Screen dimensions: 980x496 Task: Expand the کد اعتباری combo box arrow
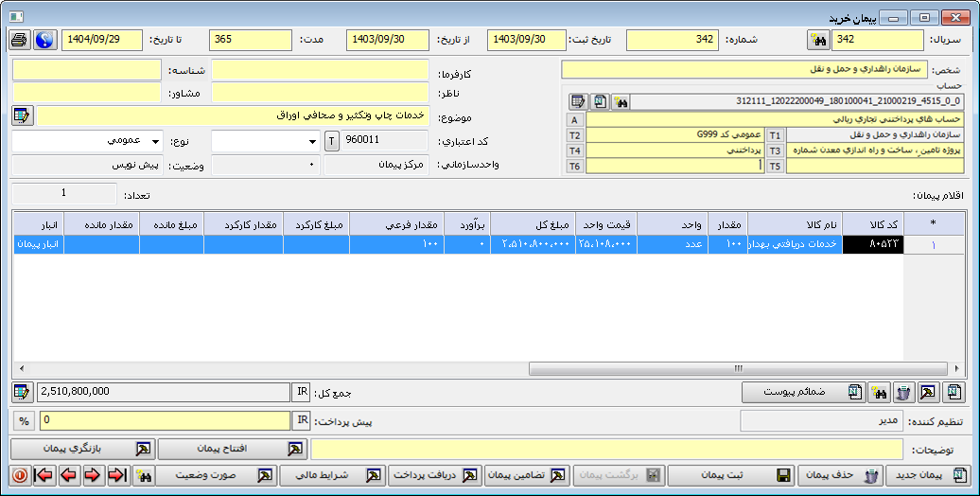pos(313,141)
